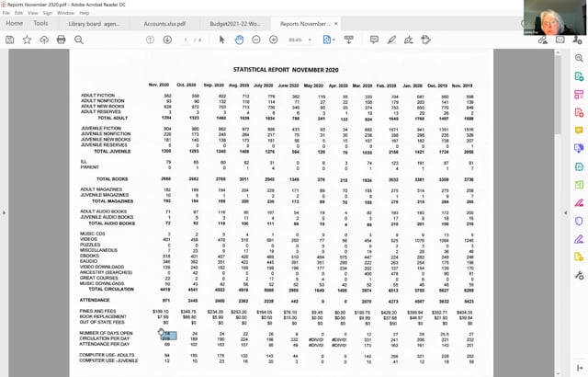Open Organize Pages tool in right pane
The height and width of the screenshot is (377, 588).
point(579,166)
